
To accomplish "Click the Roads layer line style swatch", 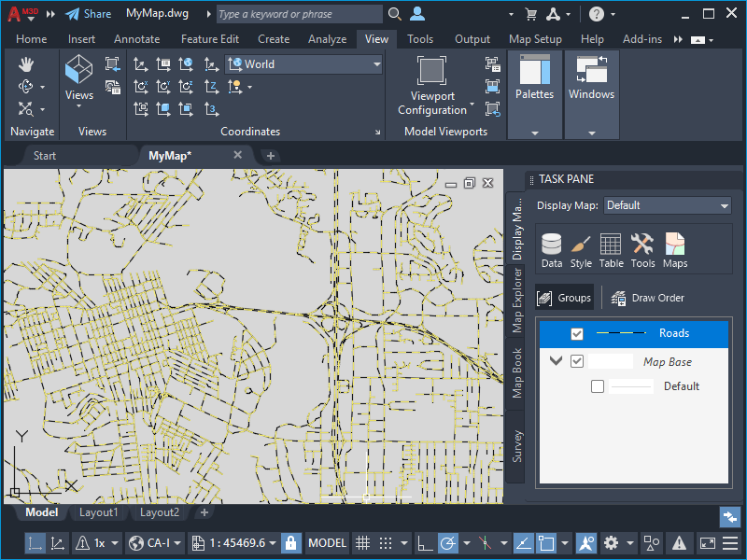I will tap(621, 333).
